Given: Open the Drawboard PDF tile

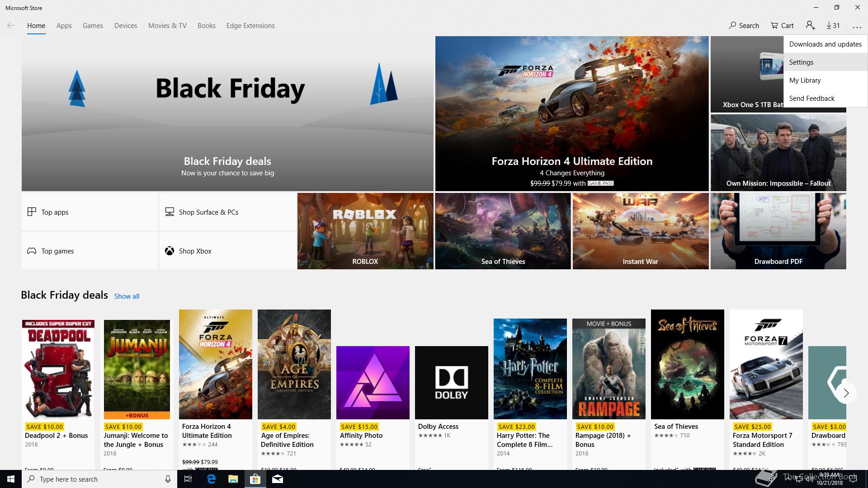Looking at the screenshot, I should tap(778, 231).
